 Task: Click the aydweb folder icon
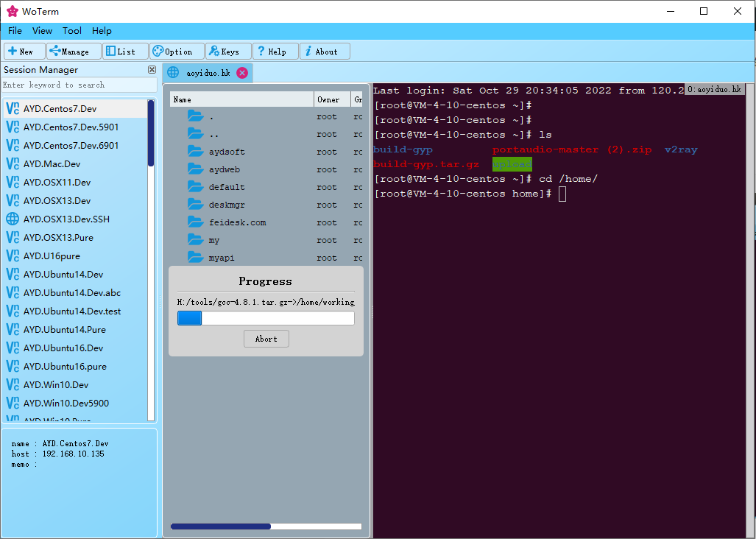pyautogui.click(x=195, y=169)
